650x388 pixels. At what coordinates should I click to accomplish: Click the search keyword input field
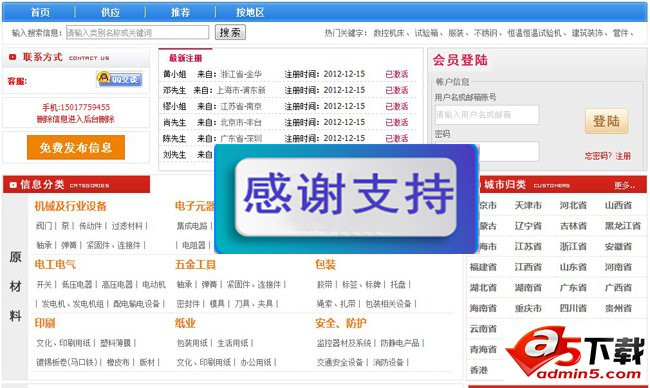137,32
